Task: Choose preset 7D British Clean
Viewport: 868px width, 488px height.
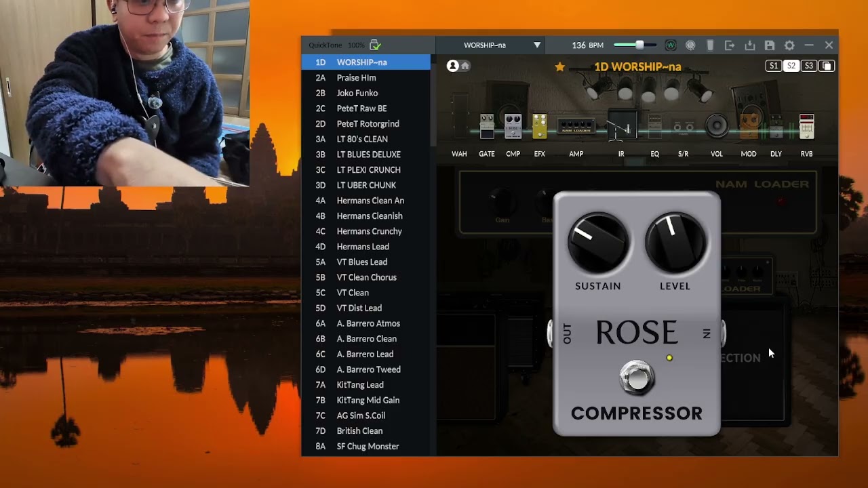Action: 366,431
